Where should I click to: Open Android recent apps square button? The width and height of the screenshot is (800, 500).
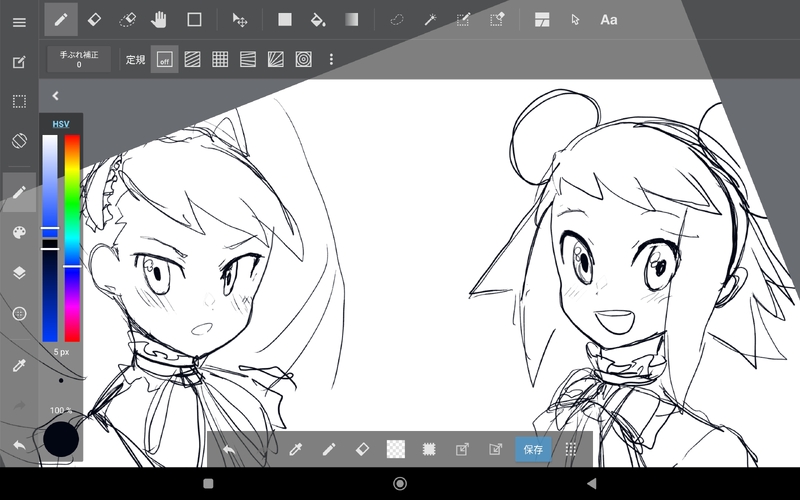coord(208,484)
